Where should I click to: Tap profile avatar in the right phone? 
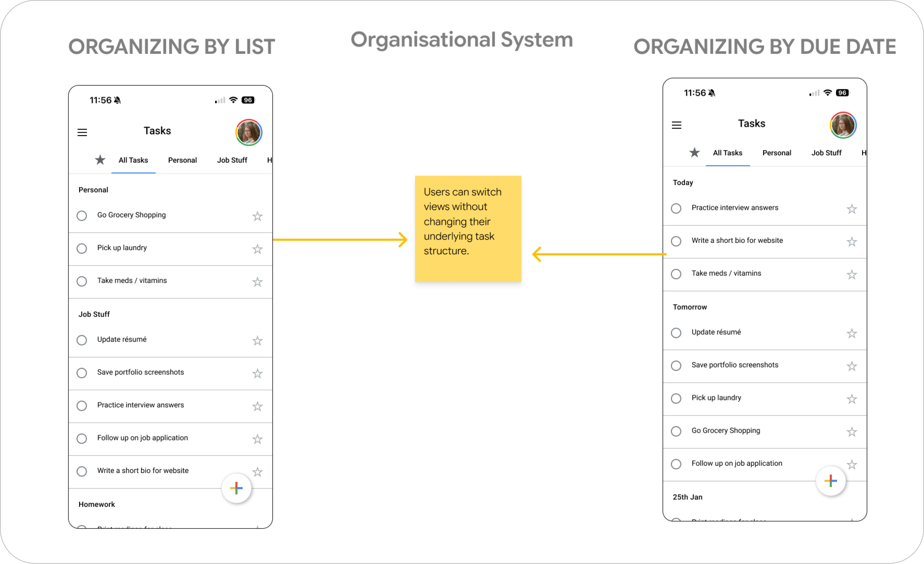click(x=843, y=125)
